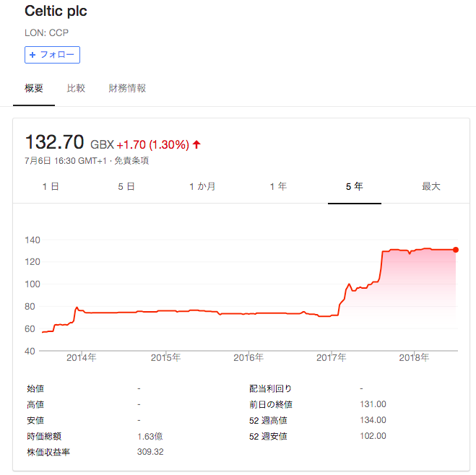Click the 始値 label
The image size is (476, 475).
tap(35, 388)
